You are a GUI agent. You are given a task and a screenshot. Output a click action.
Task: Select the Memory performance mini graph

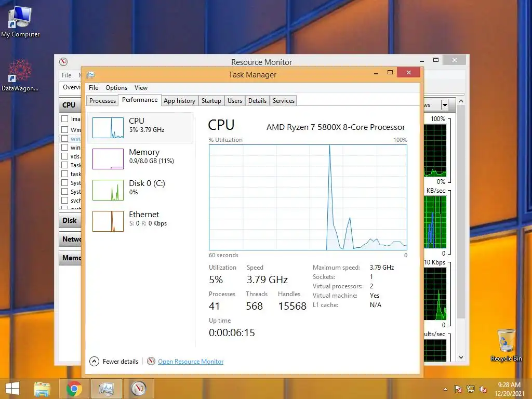[x=108, y=159]
